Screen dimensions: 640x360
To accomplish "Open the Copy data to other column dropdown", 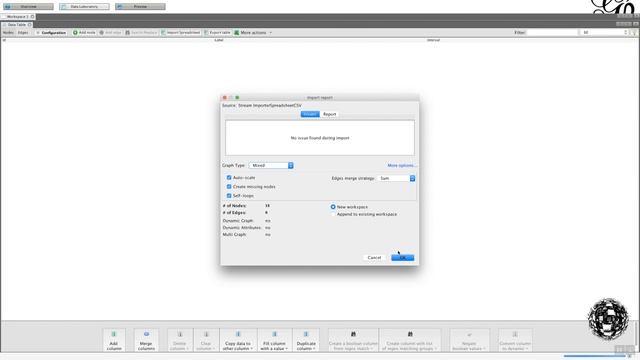I will pyautogui.click(x=238, y=340).
